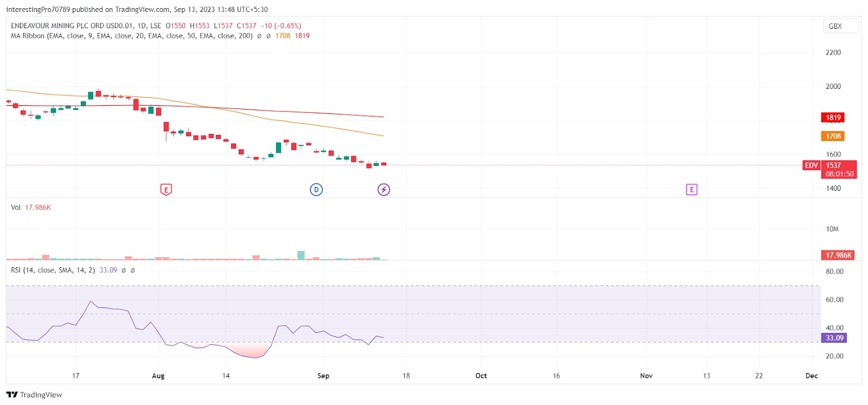Click the low value L1537 in the legend

[x=223, y=25]
